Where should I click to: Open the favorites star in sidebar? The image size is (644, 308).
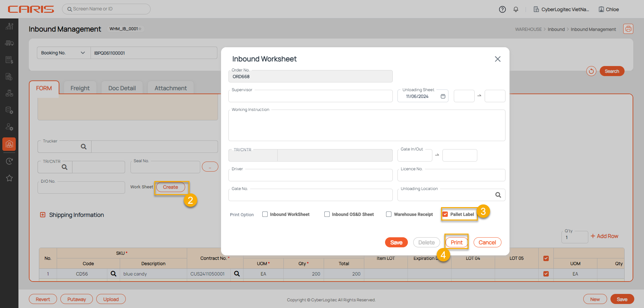click(x=9, y=178)
